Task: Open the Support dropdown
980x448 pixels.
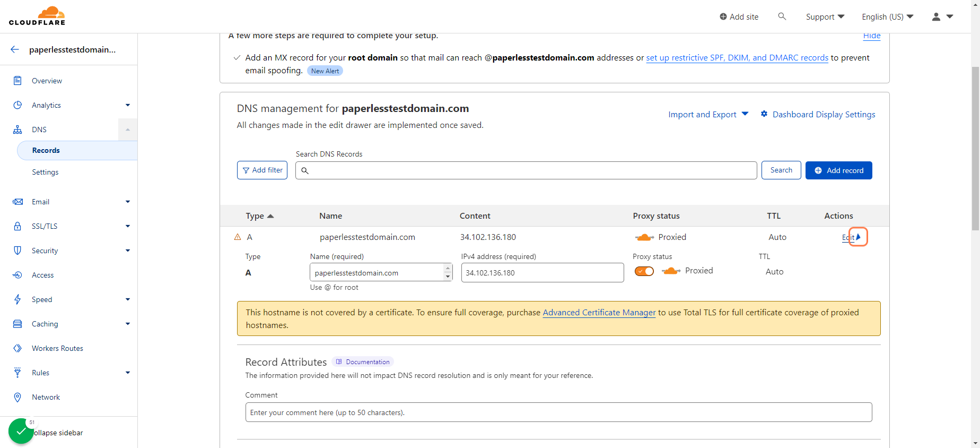Action: (825, 17)
